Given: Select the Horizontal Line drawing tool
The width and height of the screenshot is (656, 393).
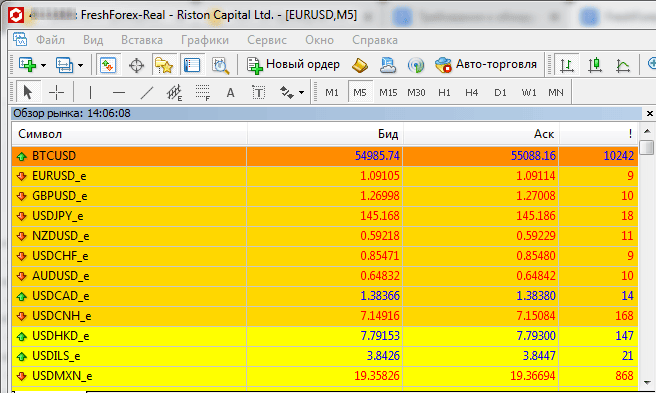Looking at the screenshot, I should pos(119,92).
